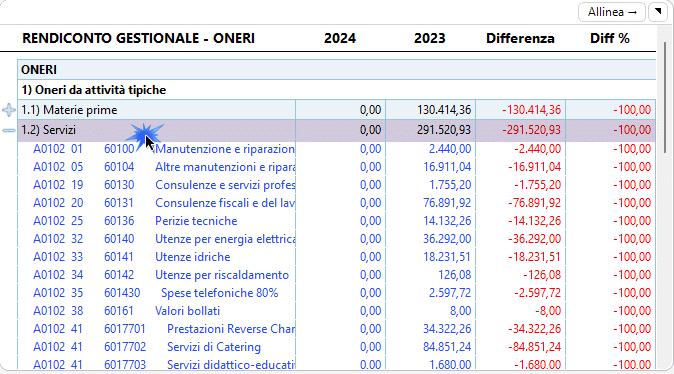Click the difference value -8,00
This screenshot has height=374, width=674.
[x=548, y=311]
